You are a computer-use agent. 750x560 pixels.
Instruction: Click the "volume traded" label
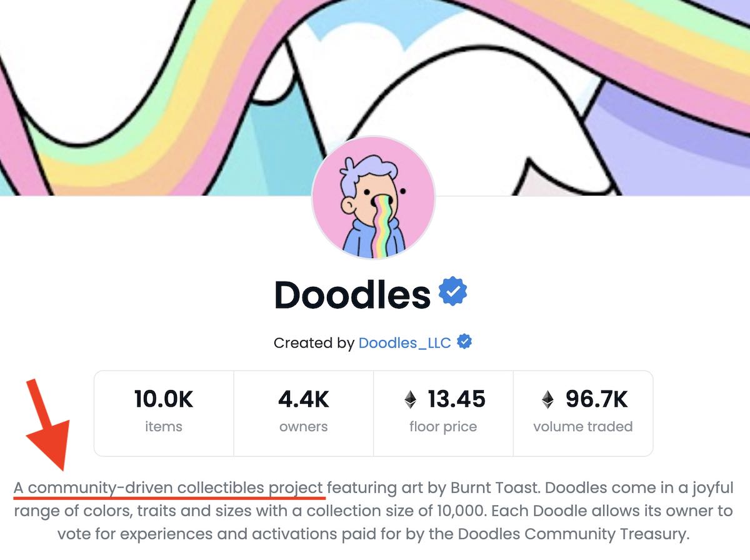[x=582, y=427]
